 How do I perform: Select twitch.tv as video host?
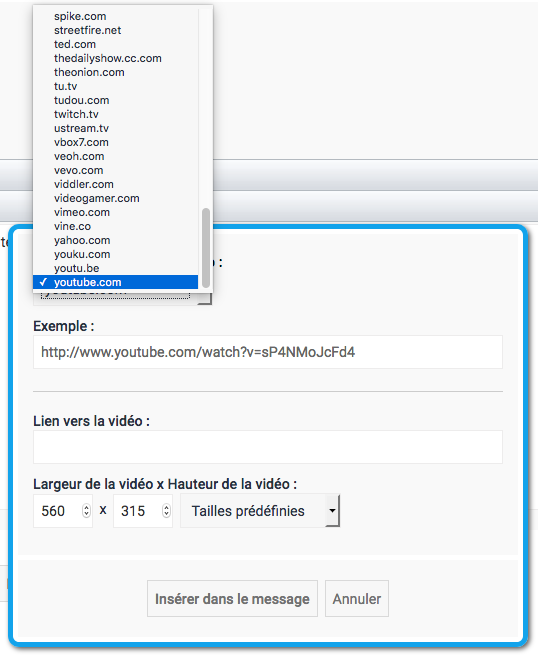115,114
